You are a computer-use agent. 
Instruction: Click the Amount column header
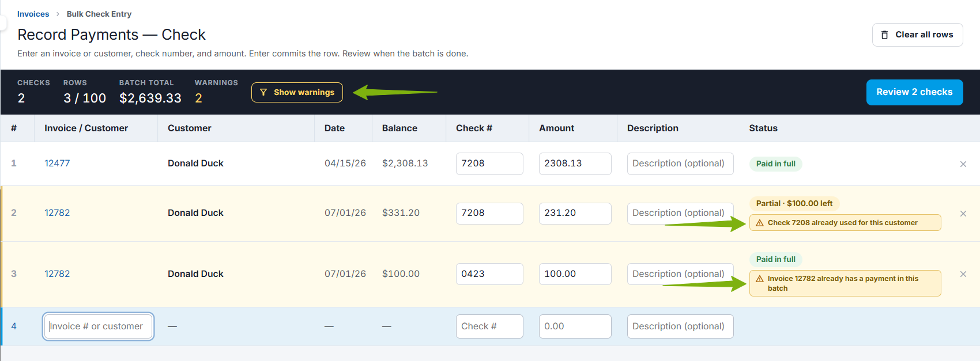[x=556, y=128]
